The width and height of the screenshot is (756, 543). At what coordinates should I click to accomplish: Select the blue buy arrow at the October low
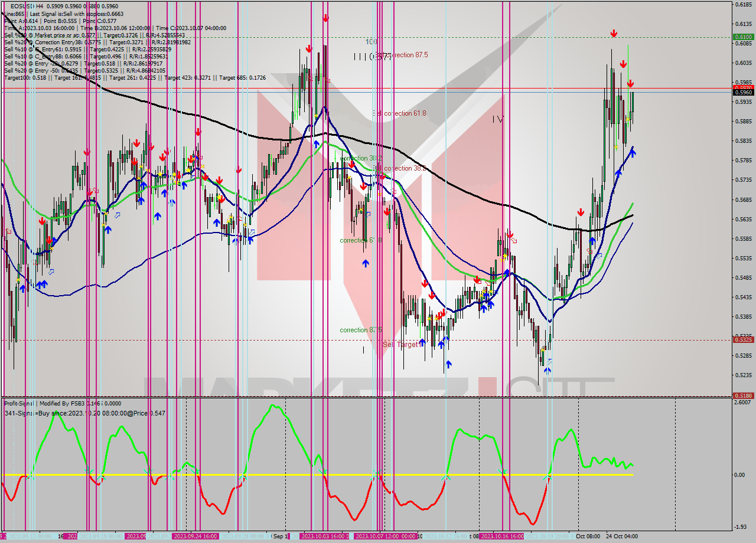(x=548, y=371)
